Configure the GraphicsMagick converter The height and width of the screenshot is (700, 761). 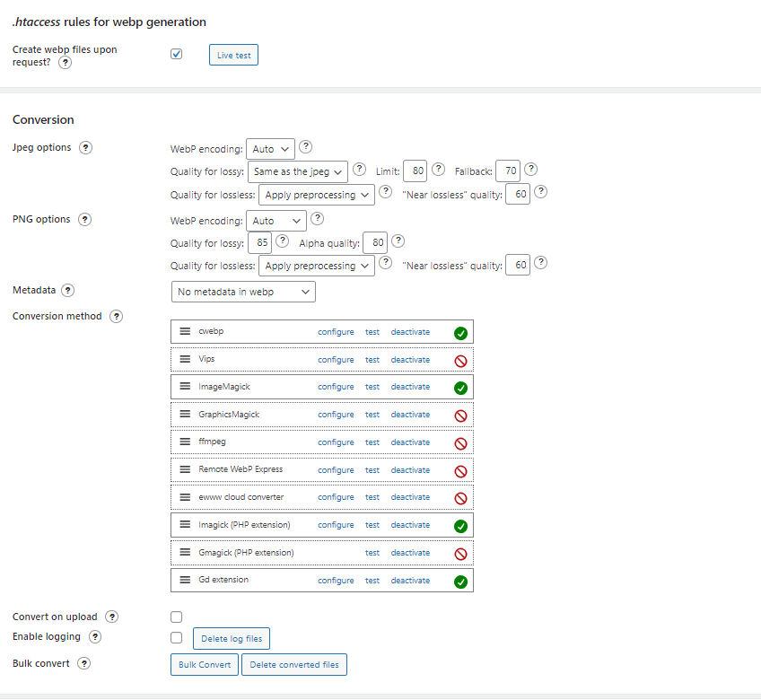[336, 415]
